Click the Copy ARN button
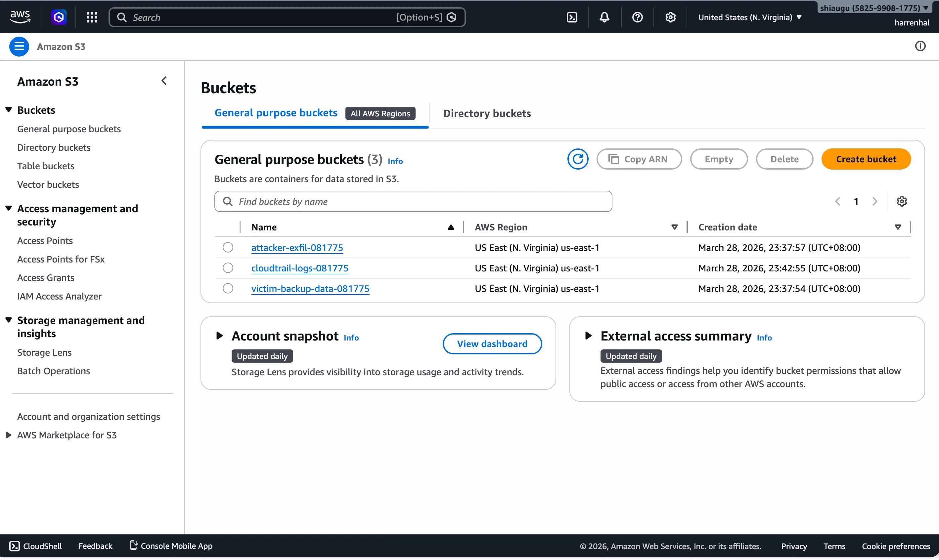Image resolution: width=939 pixels, height=560 pixels. [x=639, y=159]
